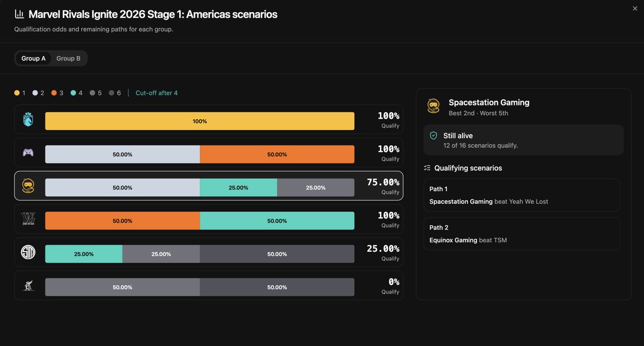Image resolution: width=644 pixels, height=346 pixels.
Task: Open the Path 2 Equinox Gaming card
Action: click(522, 234)
